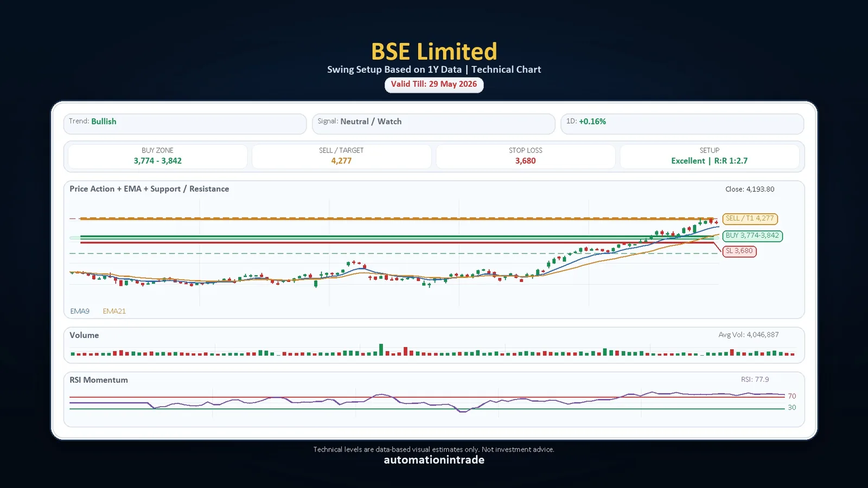Image resolution: width=868 pixels, height=488 pixels.
Task: Select the 'Swing Setup Based on 1Y Data' subtitle
Action: click(x=394, y=69)
